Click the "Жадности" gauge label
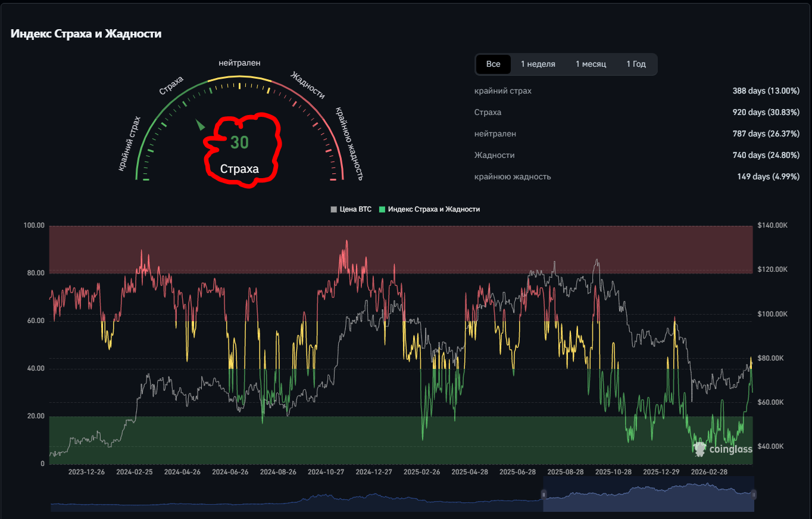The height and width of the screenshot is (519, 812). [307, 85]
